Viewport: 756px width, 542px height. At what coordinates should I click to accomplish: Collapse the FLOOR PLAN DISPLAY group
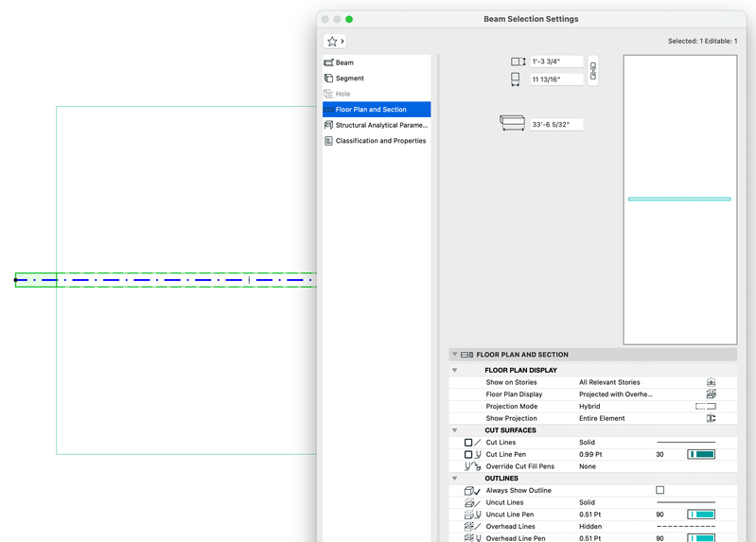(x=454, y=371)
